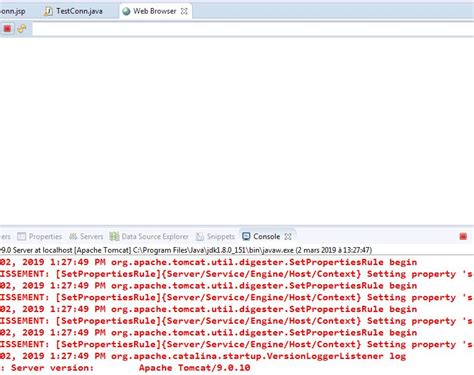Open the Snippets view tab
Image resolution: width=474 pixels, height=375 pixels.
pyautogui.click(x=215, y=236)
